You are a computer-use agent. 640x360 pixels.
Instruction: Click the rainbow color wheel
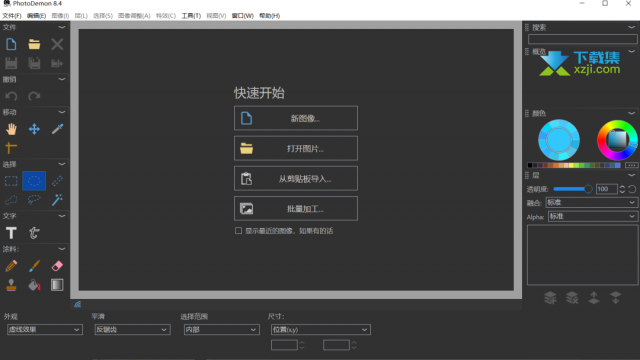pyautogui.click(x=617, y=140)
